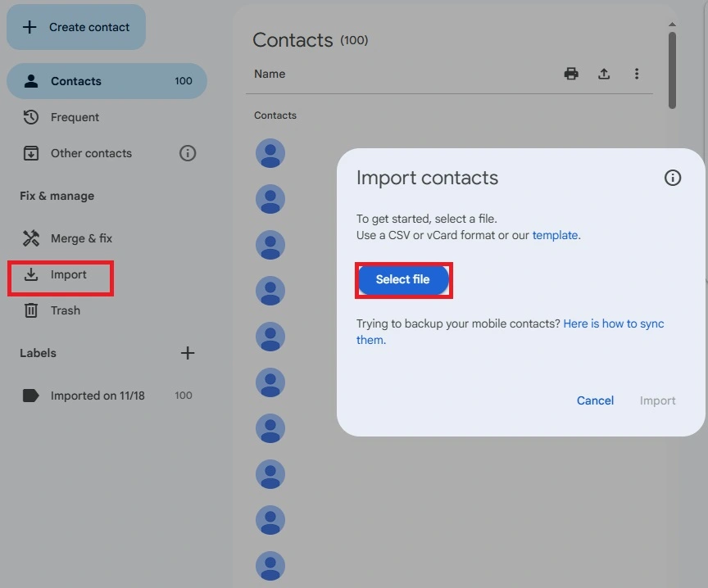Click the Here is how to sync them link
This screenshot has height=588, width=708.
coord(613,323)
